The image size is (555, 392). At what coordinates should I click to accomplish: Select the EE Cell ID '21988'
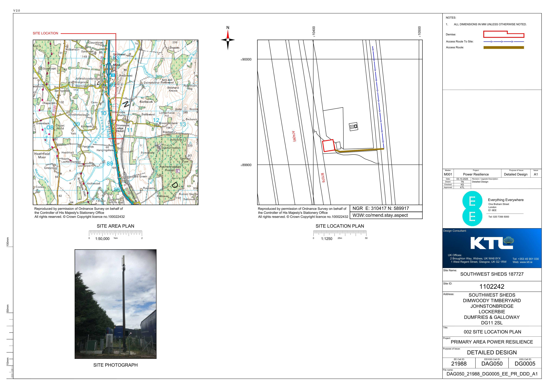[459, 364]
